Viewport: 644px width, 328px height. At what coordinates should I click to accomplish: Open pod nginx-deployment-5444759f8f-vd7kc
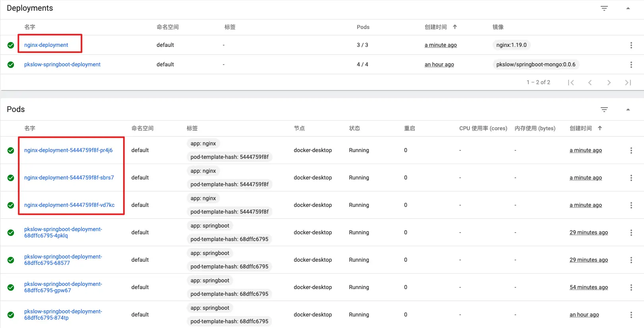click(70, 205)
